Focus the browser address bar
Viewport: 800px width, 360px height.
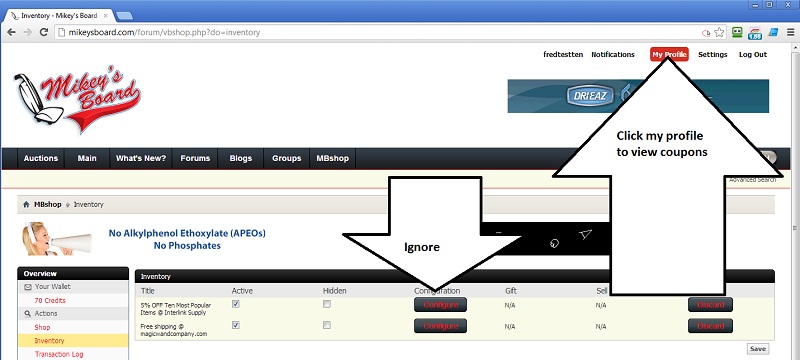[378, 32]
